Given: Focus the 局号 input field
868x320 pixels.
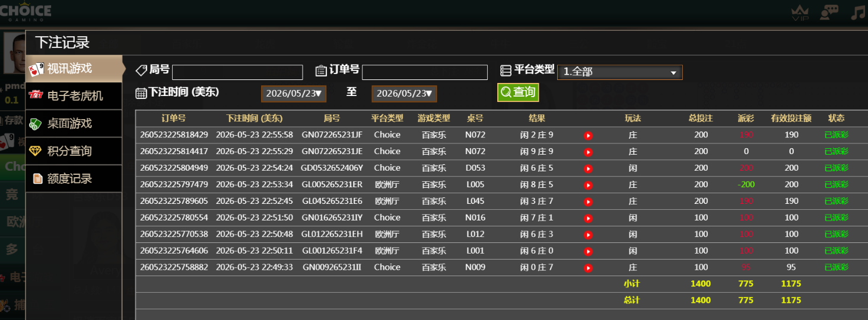Looking at the screenshot, I should coord(237,72).
